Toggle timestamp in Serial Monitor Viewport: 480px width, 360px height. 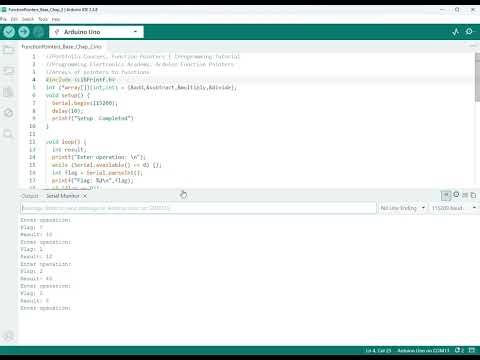(456, 195)
